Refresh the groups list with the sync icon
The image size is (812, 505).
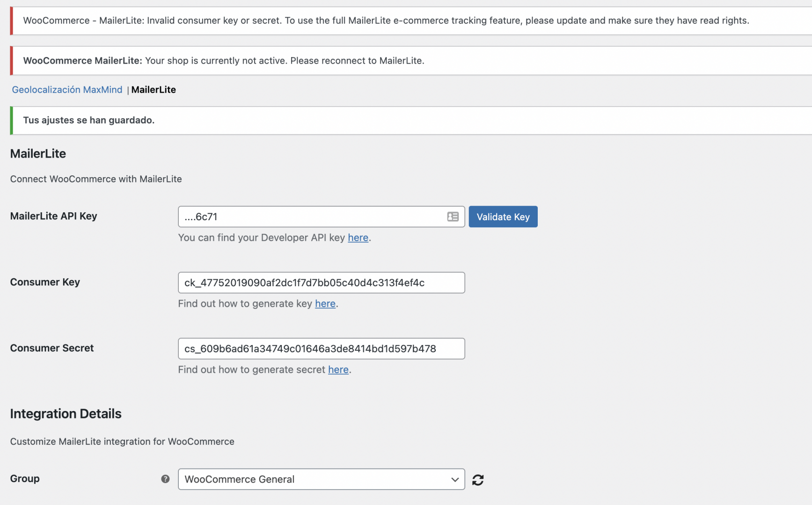tap(478, 480)
